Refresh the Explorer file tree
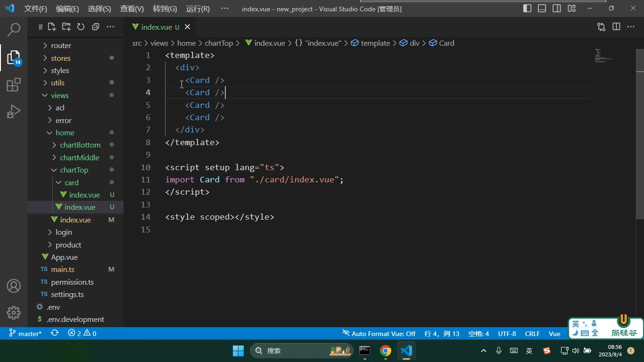 pyautogui.click(x=81, y=27)
